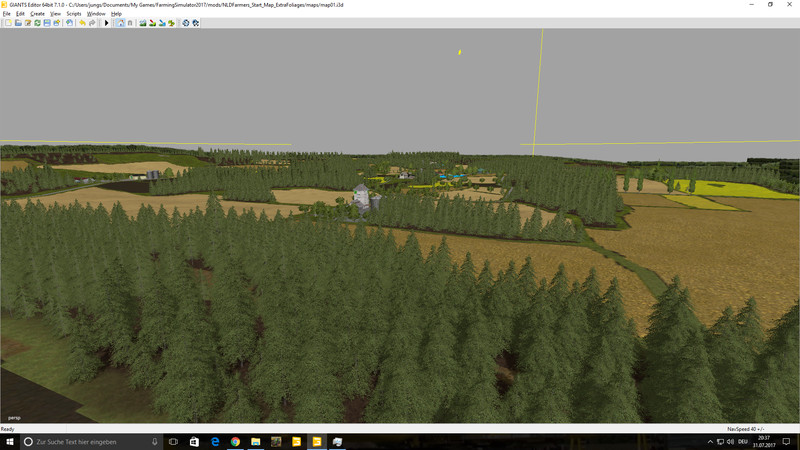Select the terrain sculpt mode icon
The width and height of the screenshot is (800, 450).
[143, 22]
